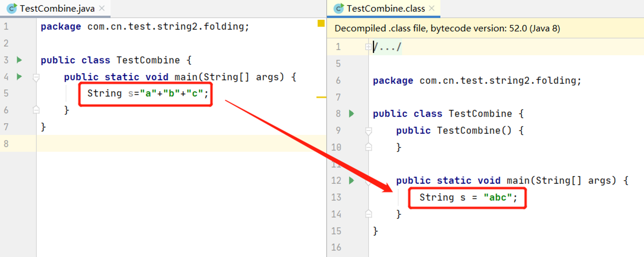Click decompiled line String s = "abc";
The height and width of the screenshot is (257, 644).
(468, 197)
